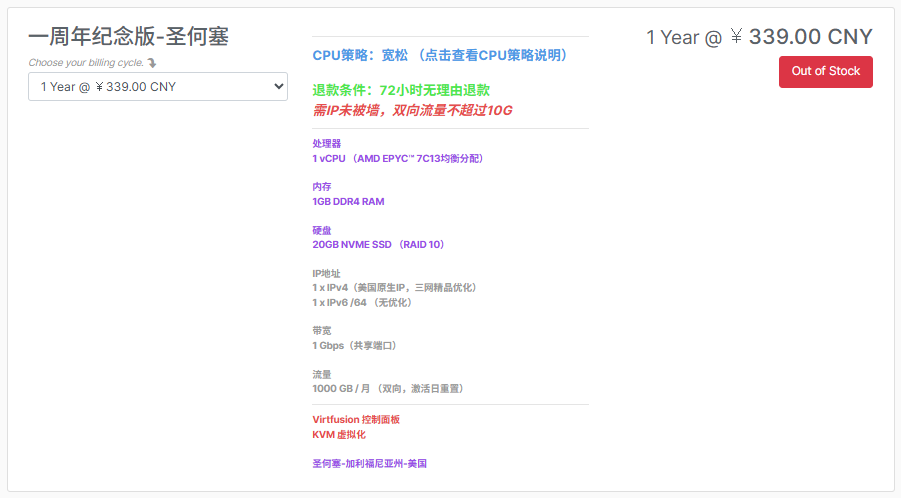Click the '1 x IPv6 /64 (无优化)' line
The image size is (901, 498).
364,303
